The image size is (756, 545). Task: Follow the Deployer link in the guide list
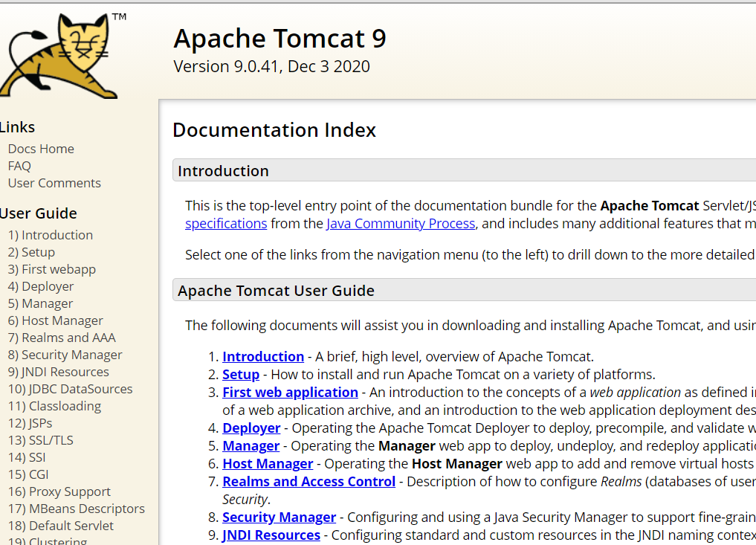[x=251, y=428]
